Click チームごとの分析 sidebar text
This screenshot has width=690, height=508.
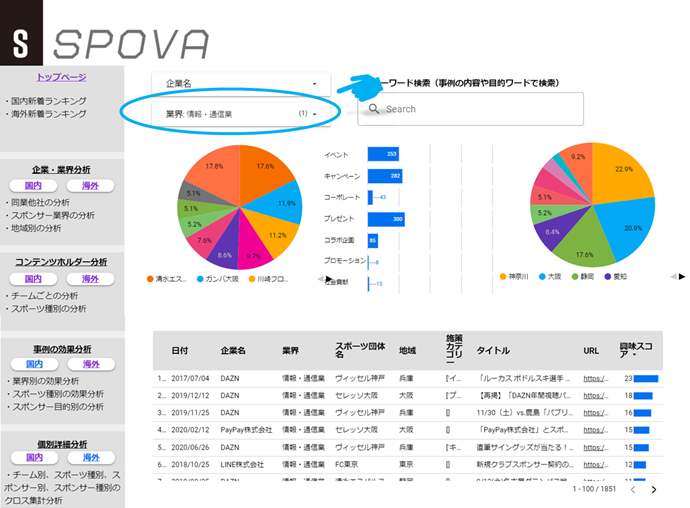point(44,295)
